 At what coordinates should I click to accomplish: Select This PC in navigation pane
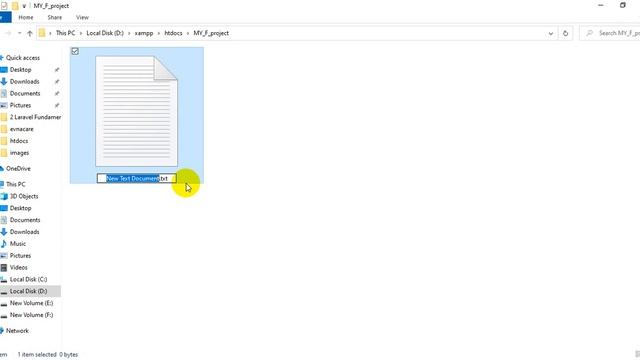tap(16, 184)
